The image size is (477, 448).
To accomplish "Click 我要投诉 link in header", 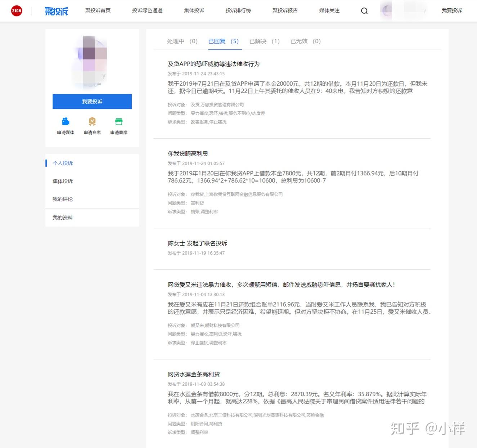I will click(x=452, y=11).
